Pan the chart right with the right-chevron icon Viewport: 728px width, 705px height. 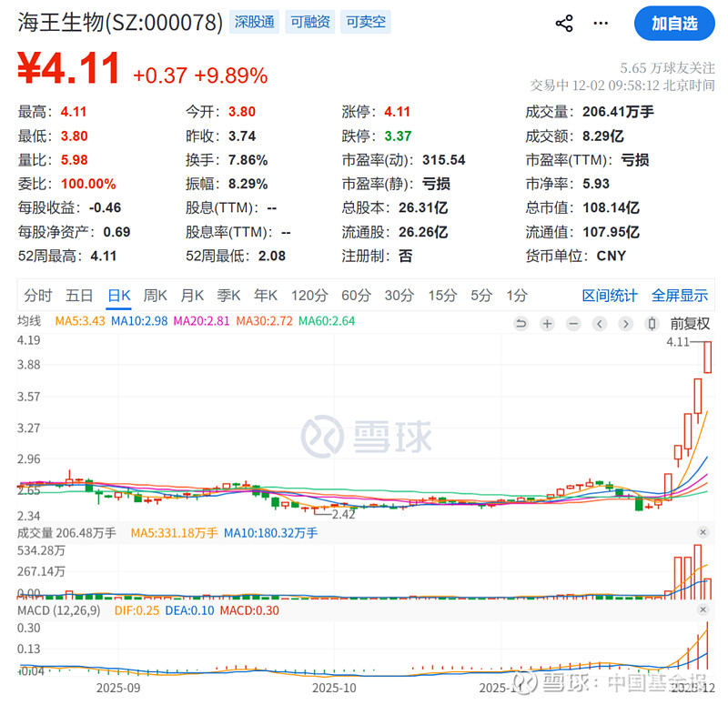point(624,323)
